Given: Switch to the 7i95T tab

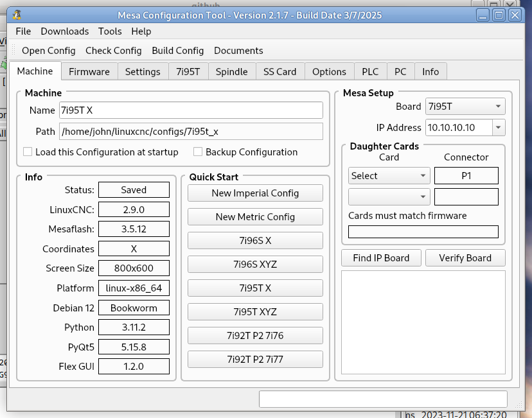Looking at the screenshot, I should click(188, 71).
